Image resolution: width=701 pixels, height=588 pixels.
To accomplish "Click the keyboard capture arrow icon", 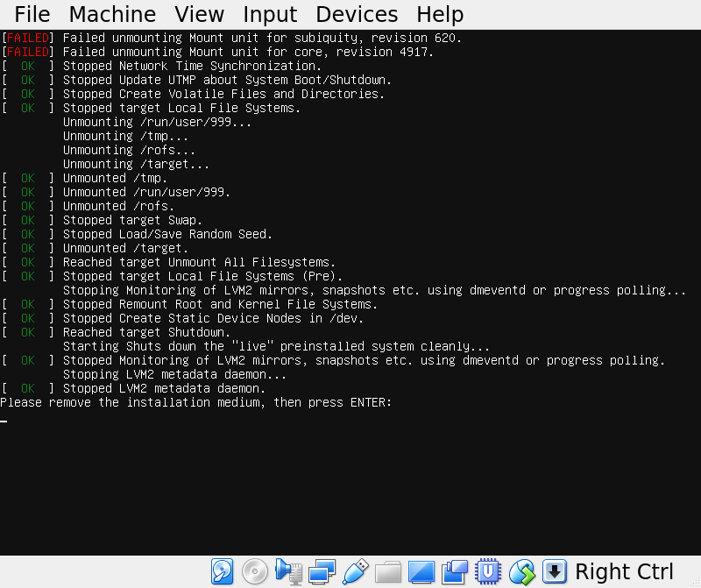I will pos(554,572).
